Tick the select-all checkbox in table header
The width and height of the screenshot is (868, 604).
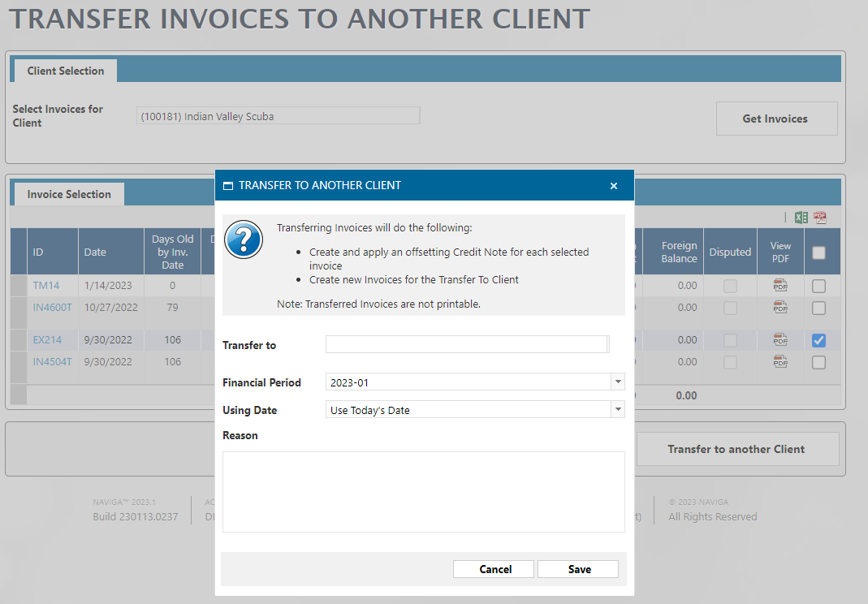(818, 252)
